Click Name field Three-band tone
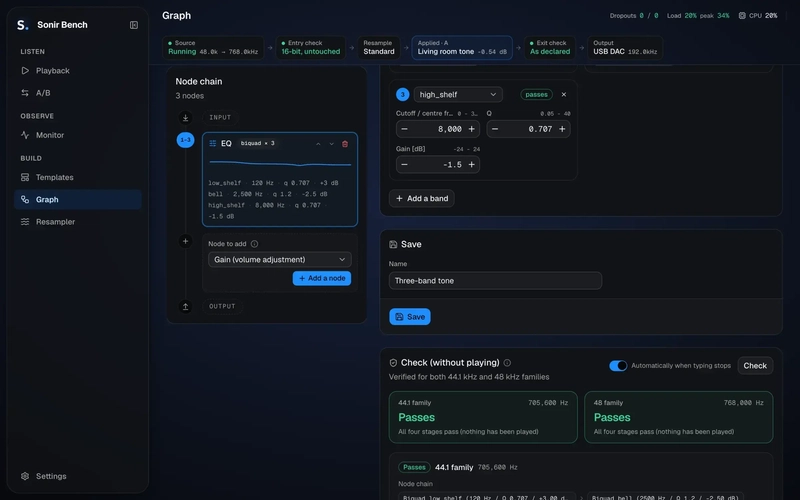This screenshot has width=800, height=500. coord(495,281)
